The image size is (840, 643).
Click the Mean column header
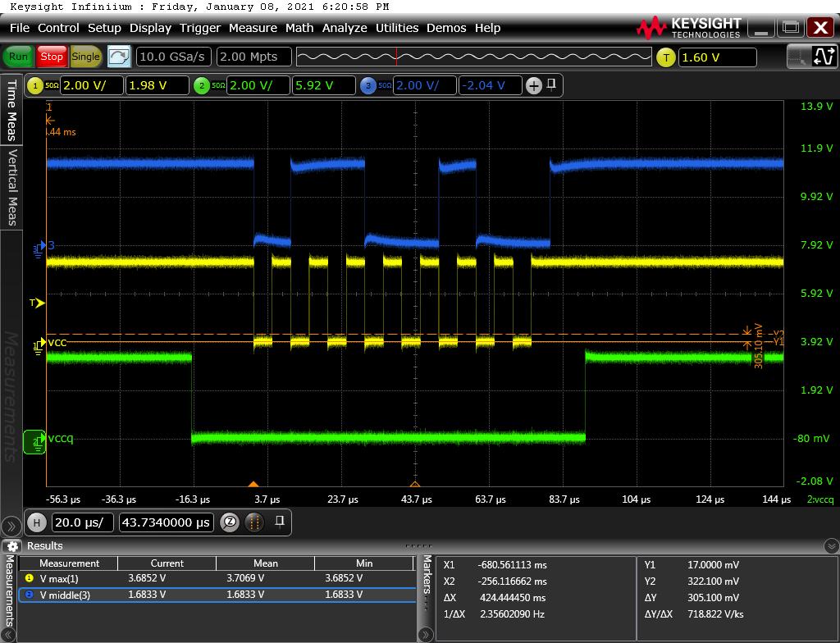tap(265, 563)
